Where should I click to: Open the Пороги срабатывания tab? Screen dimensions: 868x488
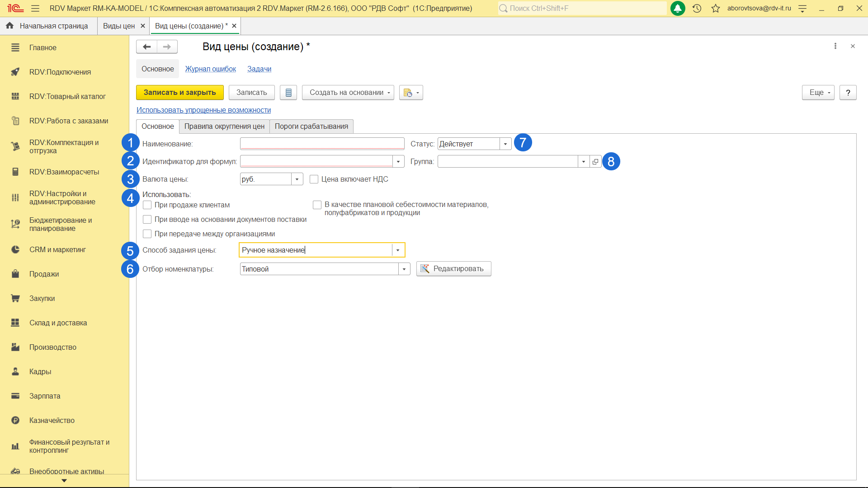coord(311,127)
